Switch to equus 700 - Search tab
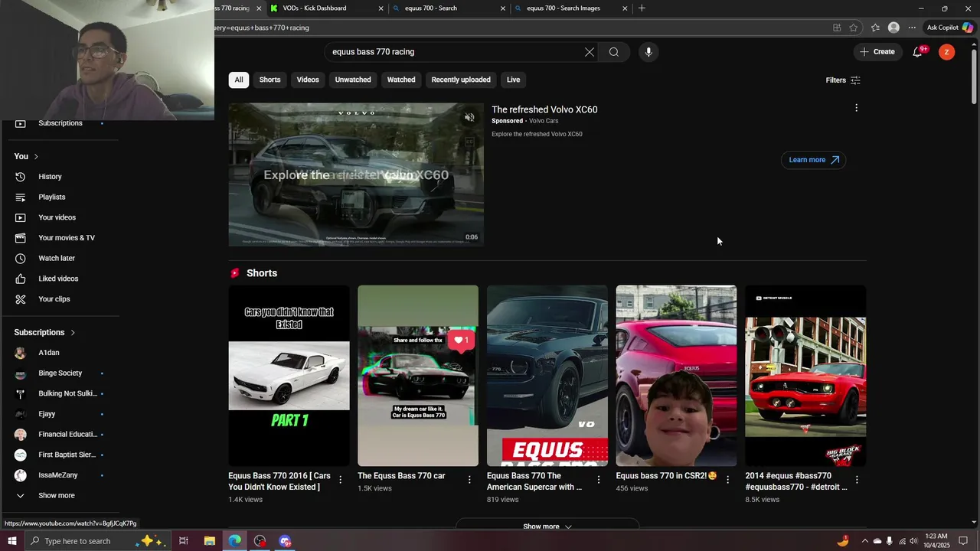Image resolution: width=980 pixels, height=551 pixels. (x=430, y=8)
